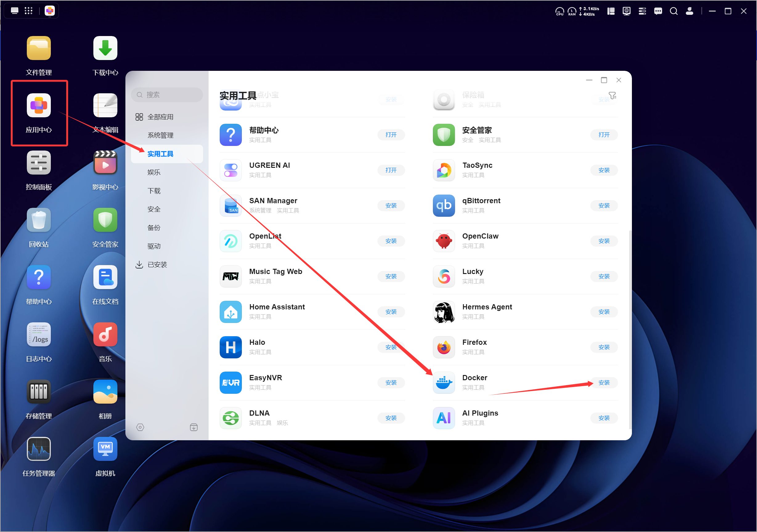This screenshot has width=757, height=532.
Task: Open the 回收站 desktop icon
Action: click(39, 220)
